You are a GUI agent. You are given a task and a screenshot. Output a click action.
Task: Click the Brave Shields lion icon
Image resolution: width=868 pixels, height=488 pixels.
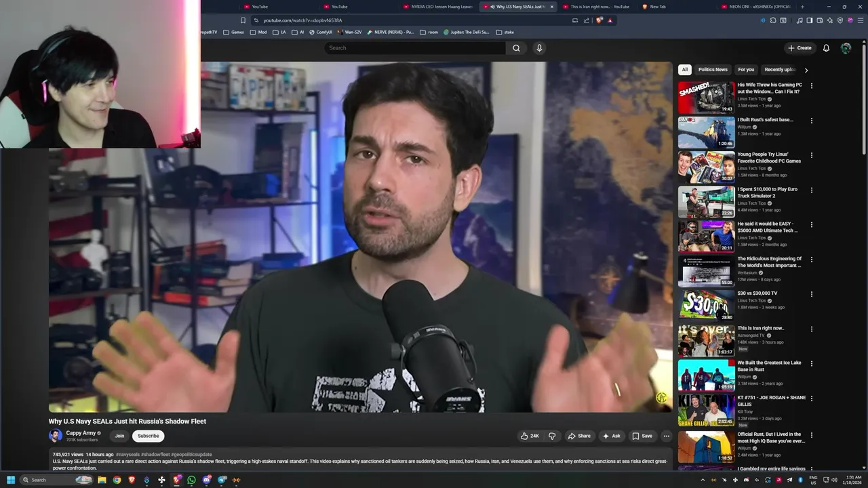599,20
